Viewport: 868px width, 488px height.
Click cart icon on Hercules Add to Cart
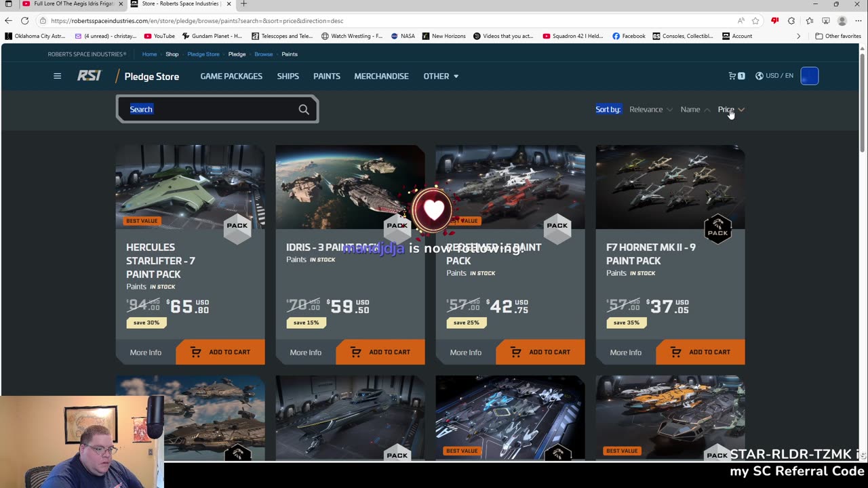tap(196, 352)
